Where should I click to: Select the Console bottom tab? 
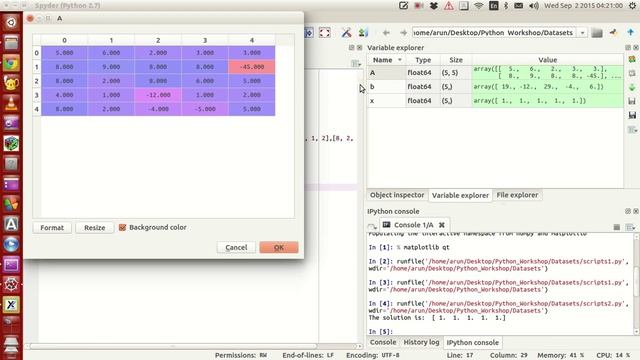[x=383, y=342]
